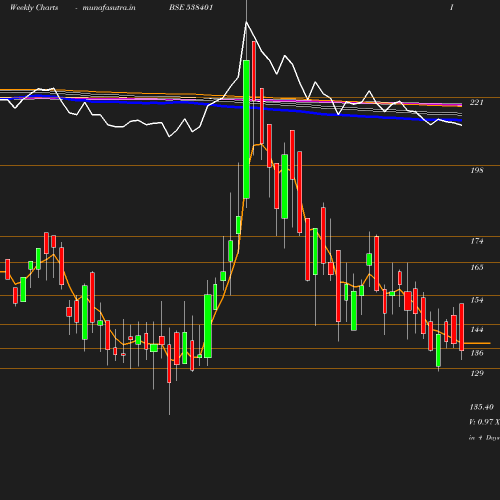
Task: Select the 165 price axis label
Action: coord(477,267)
